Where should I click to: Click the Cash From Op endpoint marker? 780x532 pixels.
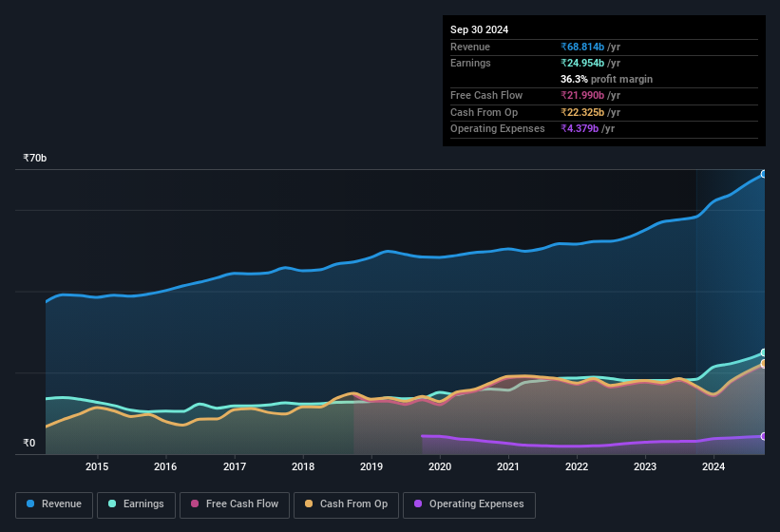[764, 364]
